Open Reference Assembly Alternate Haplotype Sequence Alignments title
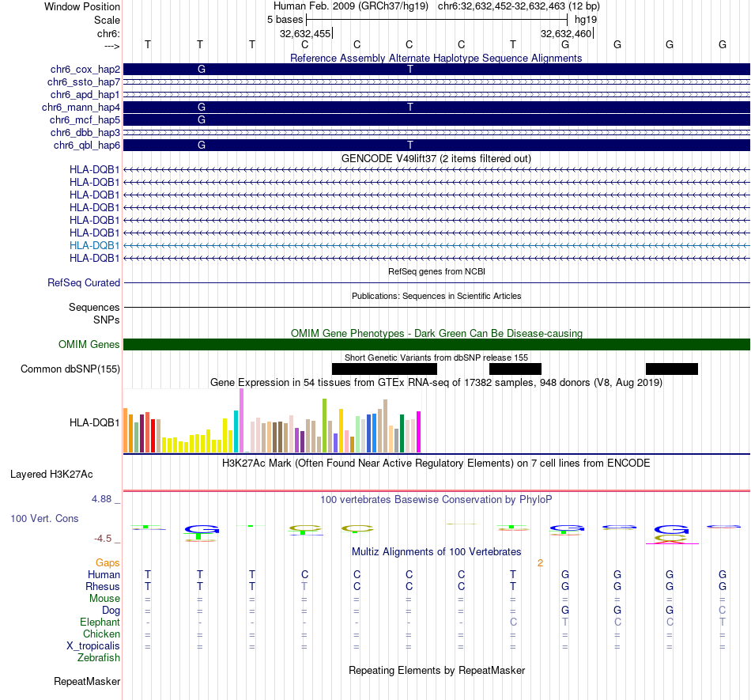The image size is (751, 700). point(436,58)
